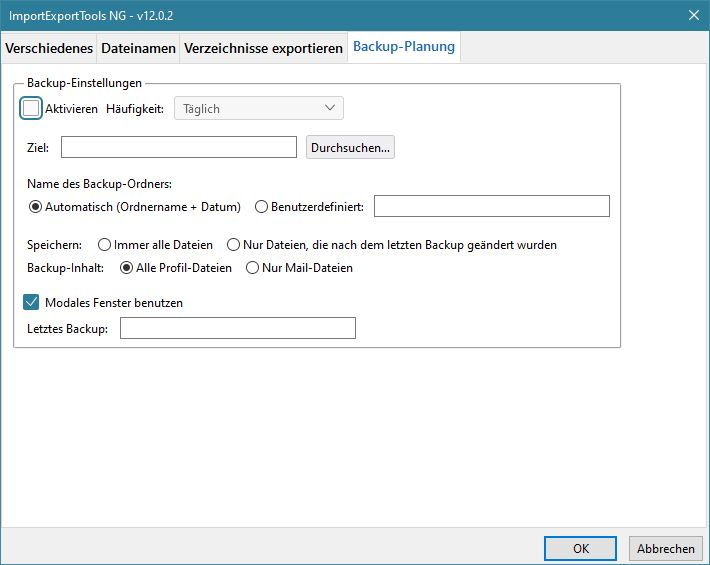
Task: Choose Nur Dateien nach letztem Backup geändert
Action: [234, 244]
